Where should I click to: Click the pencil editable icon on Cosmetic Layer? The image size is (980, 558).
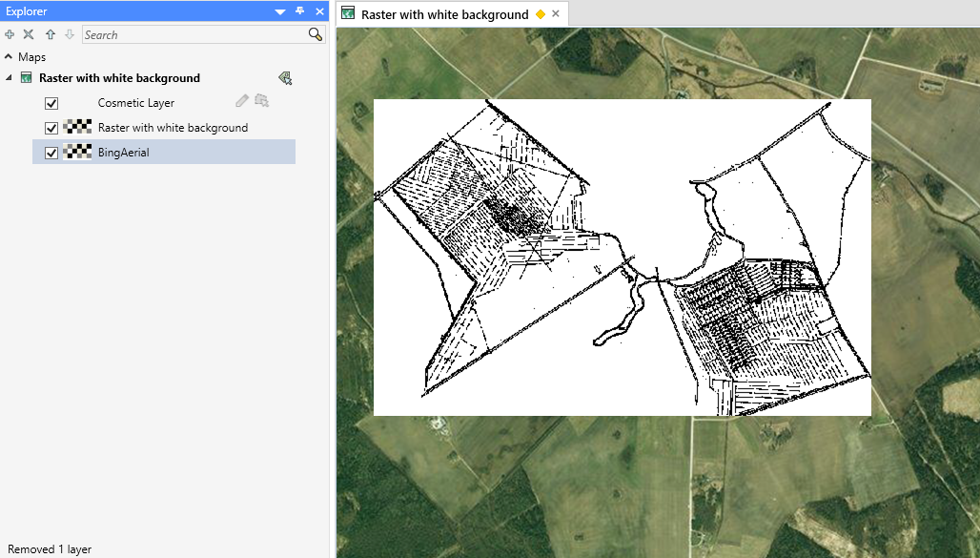click(x=242, y=101)
